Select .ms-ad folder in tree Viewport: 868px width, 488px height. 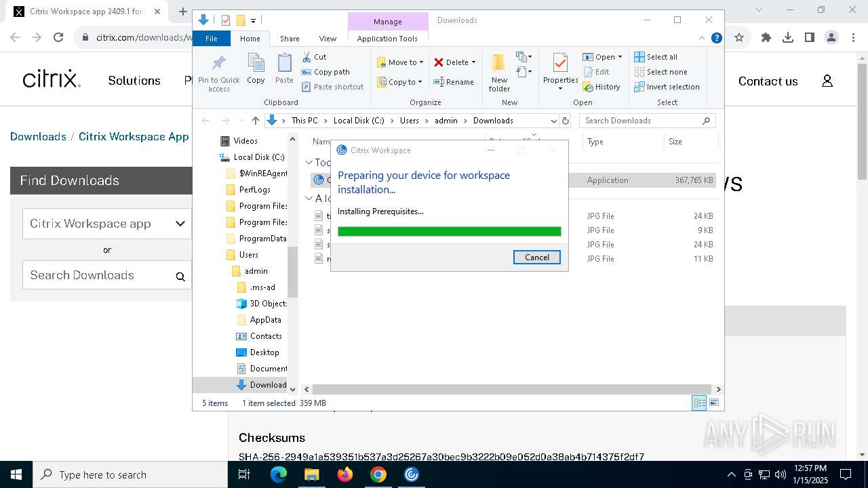pos(262,287)
